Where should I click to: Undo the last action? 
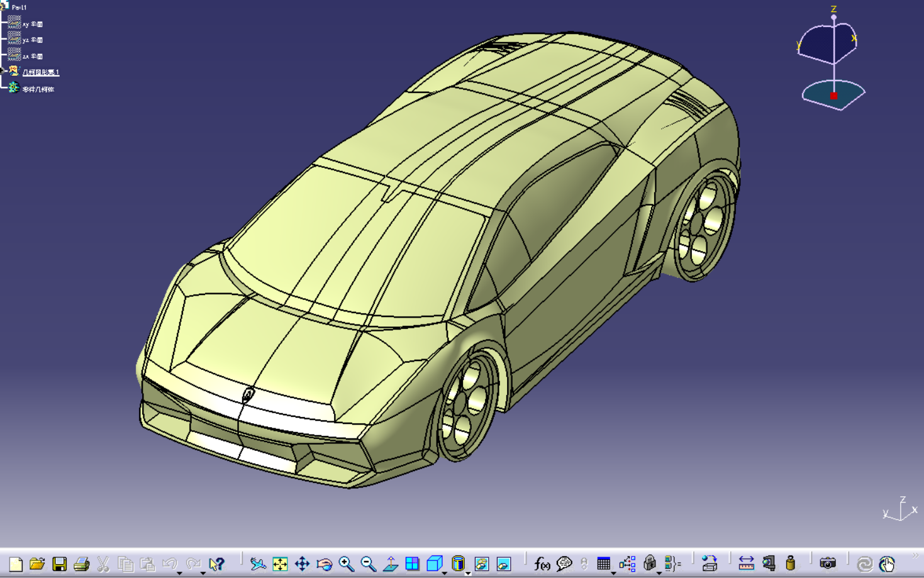(x=169, y=564)
